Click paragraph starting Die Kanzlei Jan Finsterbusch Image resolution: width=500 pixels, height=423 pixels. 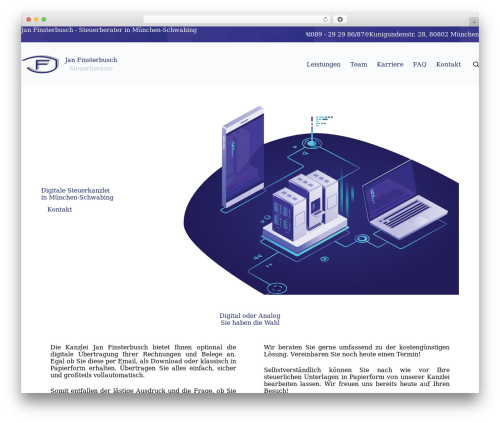pos(143,361)
